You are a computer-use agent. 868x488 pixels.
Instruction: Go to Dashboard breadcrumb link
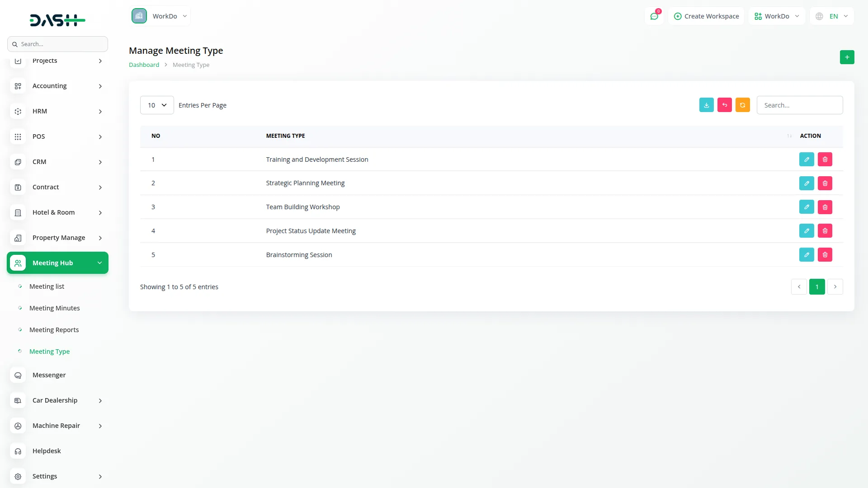[144, 65]
